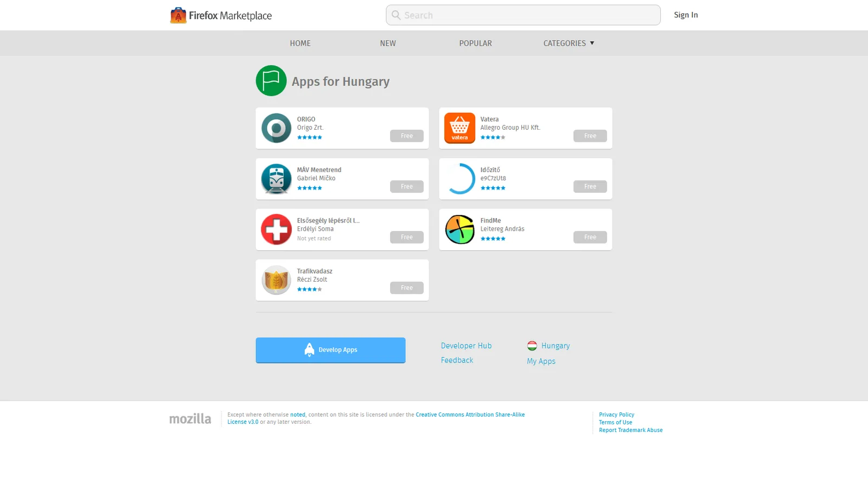This screenshot has width=868, height=477.
Task: Focus the Search input field
Action: click(x=523, y=15)
